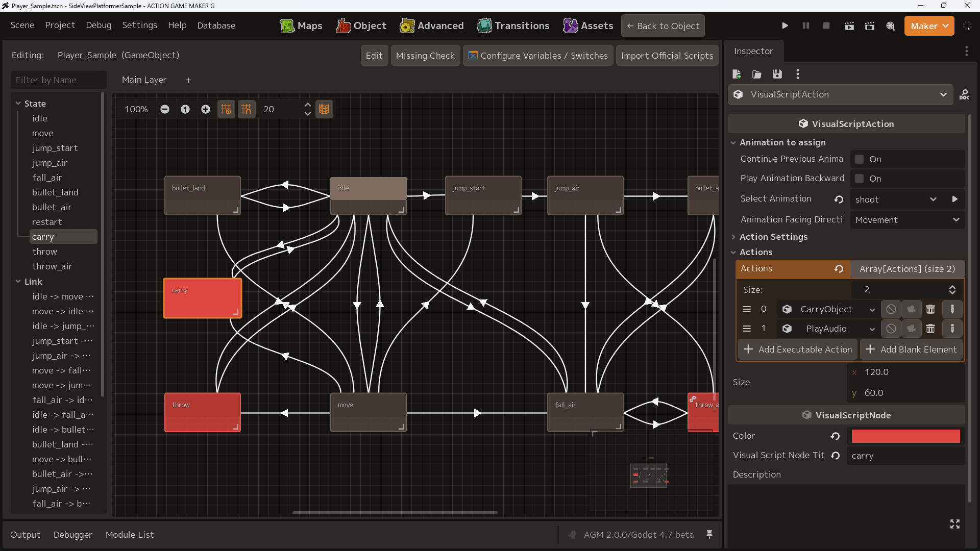Create a new resource in Inspector
Image resolution: width=980 pixels, height=551 pixels.
coord(737,74)
